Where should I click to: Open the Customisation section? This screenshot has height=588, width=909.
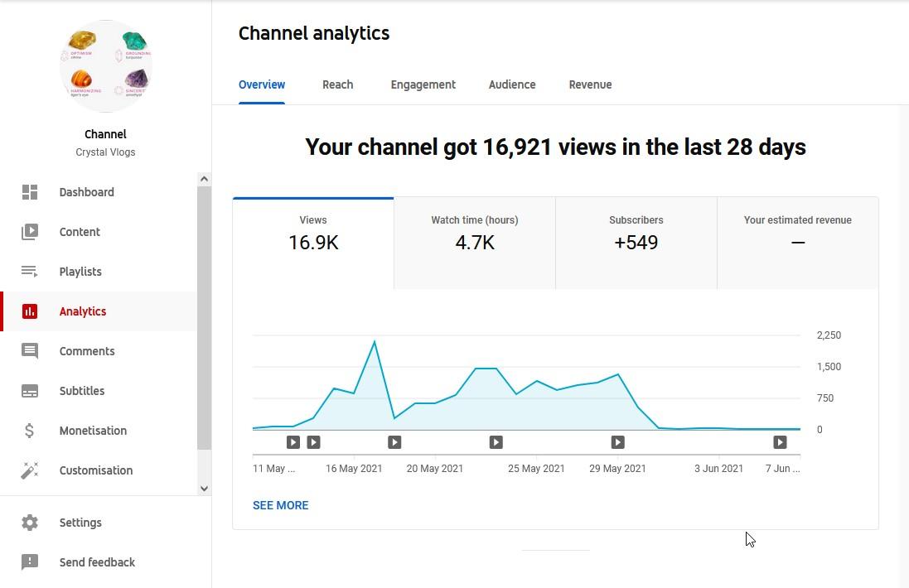(x=95, y=470)
